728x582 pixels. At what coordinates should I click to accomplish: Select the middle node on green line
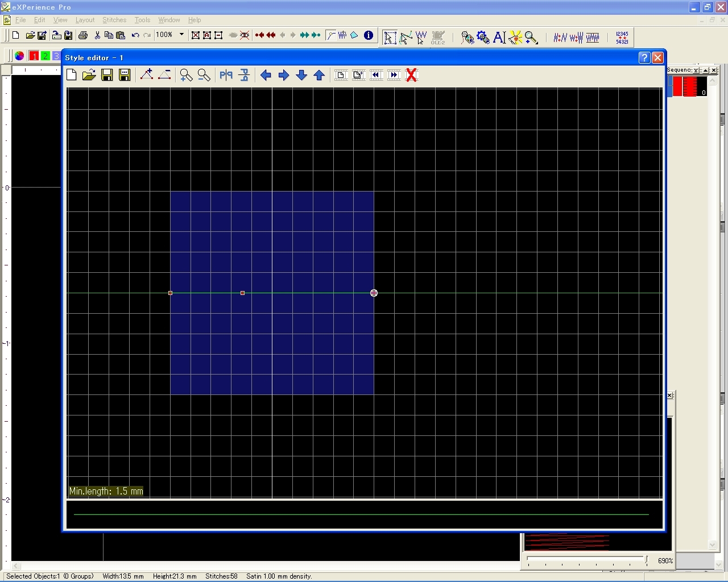[x=243, y=293]
